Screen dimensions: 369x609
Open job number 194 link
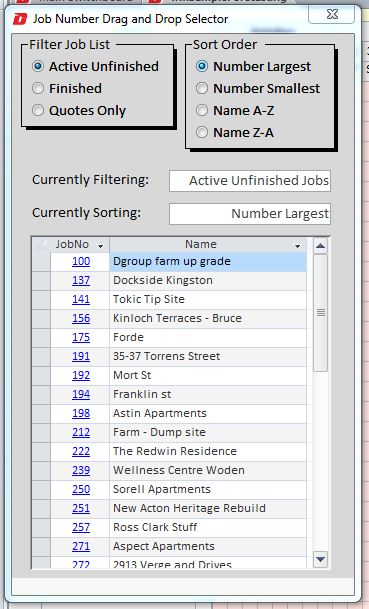coord(81,395)
